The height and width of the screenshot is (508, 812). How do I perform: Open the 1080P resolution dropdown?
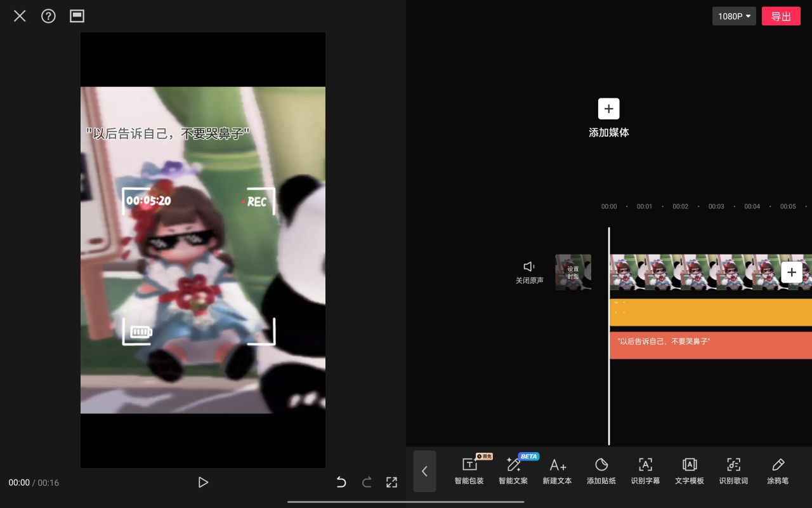(734, 17)
